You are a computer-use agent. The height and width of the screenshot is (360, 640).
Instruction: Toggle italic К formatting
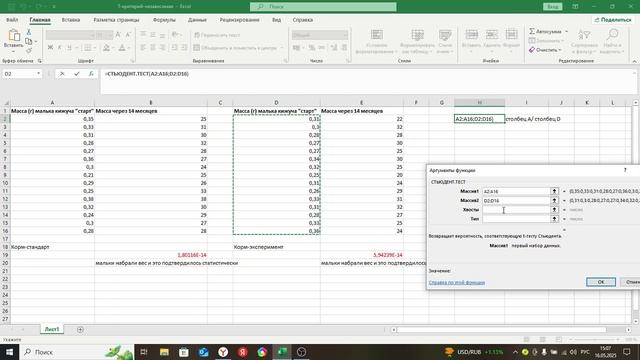tap(60, 48)
